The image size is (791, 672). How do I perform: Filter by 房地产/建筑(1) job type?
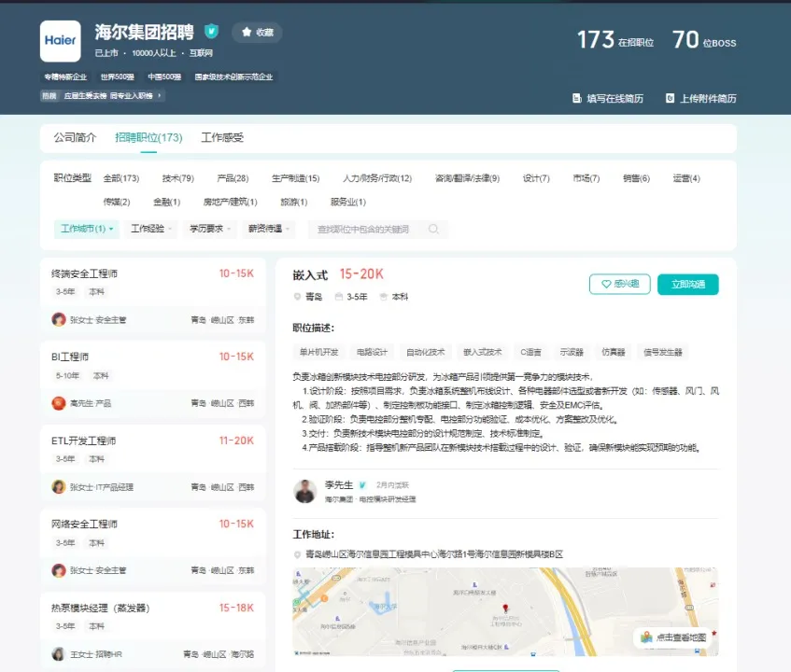point(230,202)
